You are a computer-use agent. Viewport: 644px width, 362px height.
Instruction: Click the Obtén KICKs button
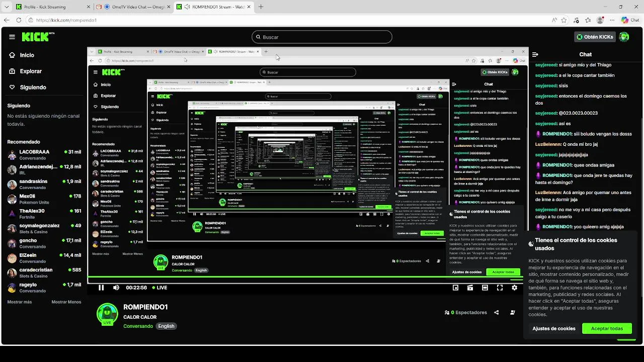point(595,37)
